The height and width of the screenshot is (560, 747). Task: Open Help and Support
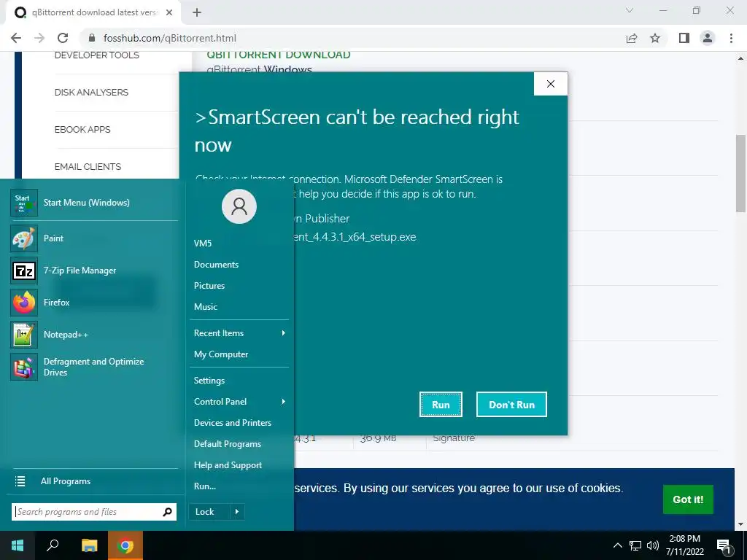(x=228, y=465)
